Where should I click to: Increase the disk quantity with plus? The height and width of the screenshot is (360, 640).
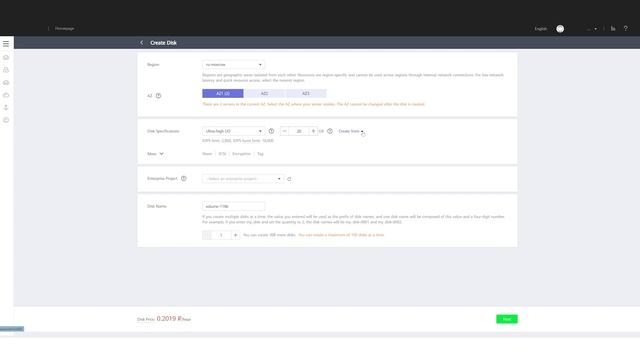pos(236,235)
